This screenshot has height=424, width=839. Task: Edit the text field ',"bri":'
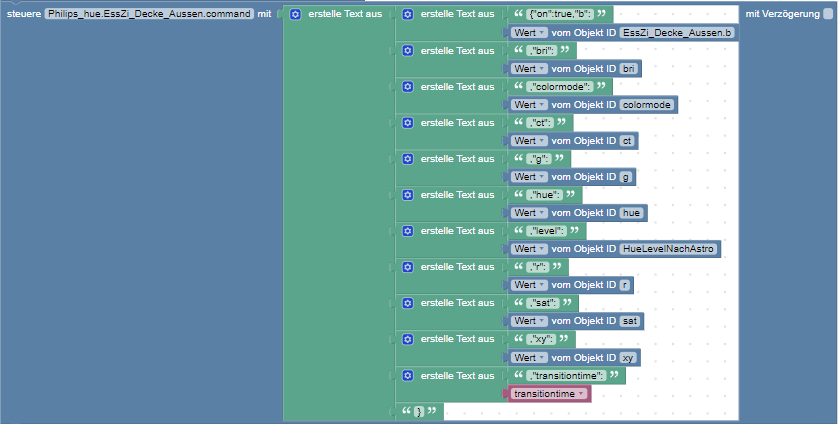pos(541,51)
